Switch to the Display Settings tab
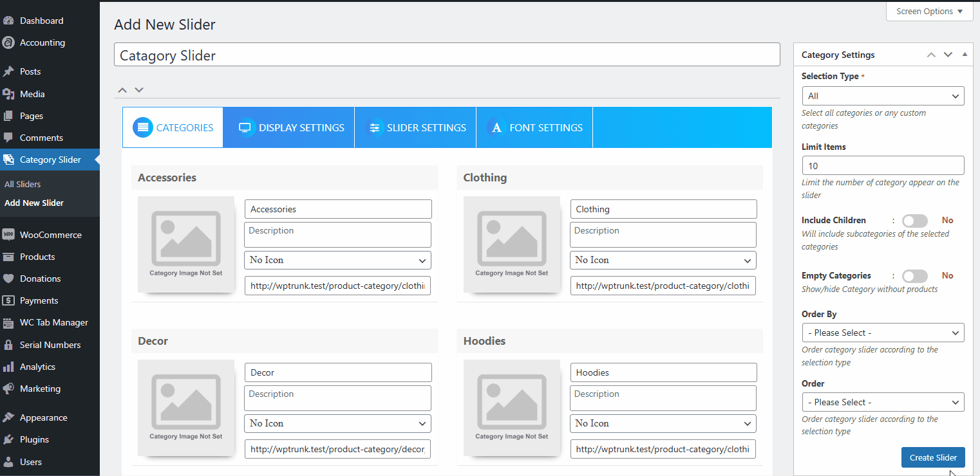Image resolution: width=980 pixels, height=476 pixels. (x=289, y=127)
